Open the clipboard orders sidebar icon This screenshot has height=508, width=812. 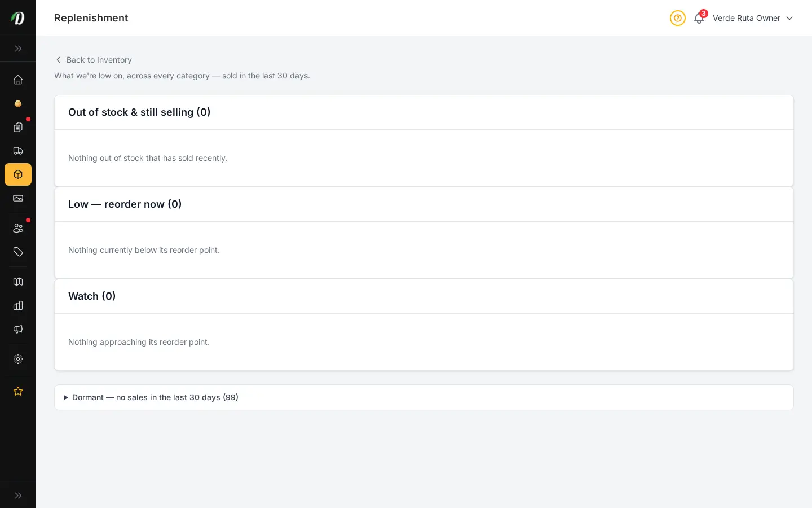coord(18,127)
